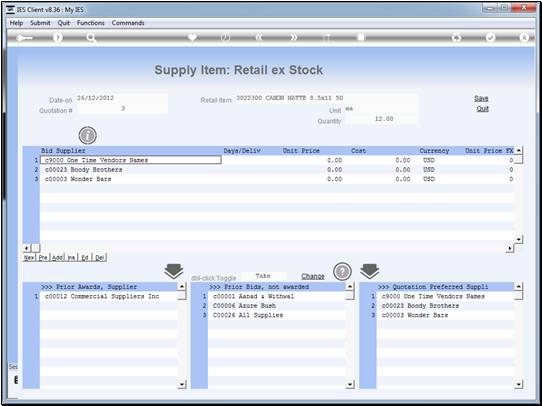Image resolution: width=542 pixels, height=406 pixels.
Task: Click scroll-down arrow of Prior Bids list
Action: tap(350, 384)
